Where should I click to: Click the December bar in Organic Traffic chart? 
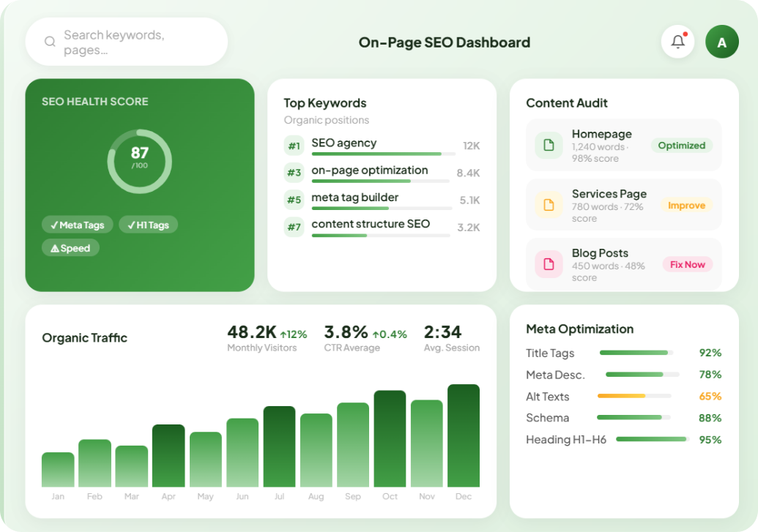click(463, 435)
